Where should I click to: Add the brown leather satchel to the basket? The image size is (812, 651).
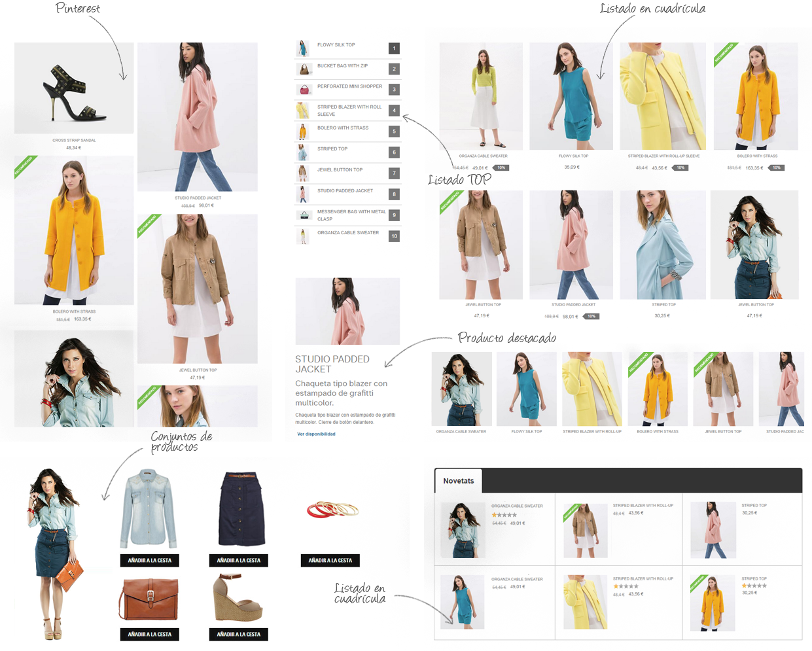pos(150,635)
